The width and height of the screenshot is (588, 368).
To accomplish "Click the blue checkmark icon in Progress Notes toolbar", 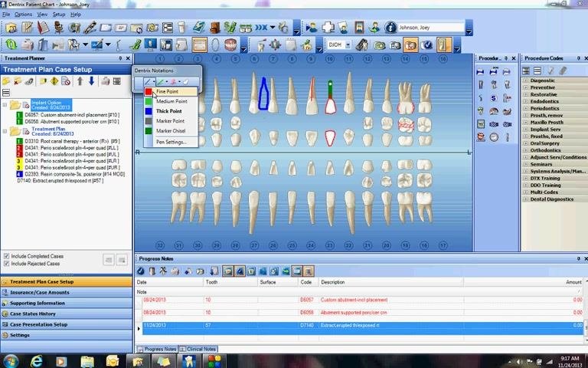I will [141, 271].
